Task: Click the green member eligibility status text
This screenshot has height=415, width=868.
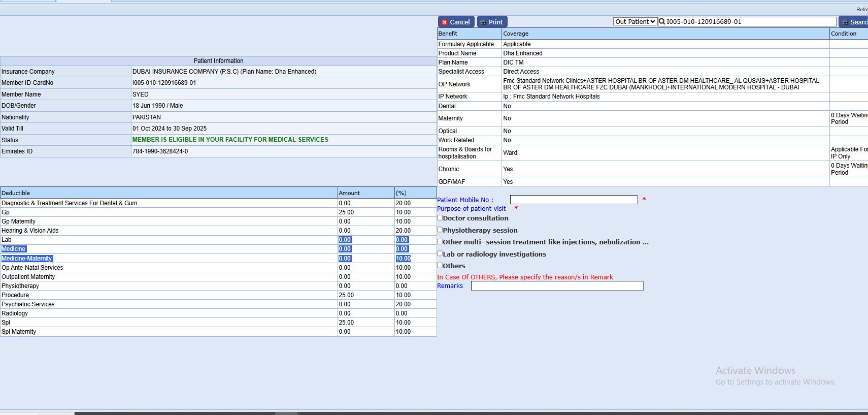Action: pyautogui.click(x=230, y=140)
